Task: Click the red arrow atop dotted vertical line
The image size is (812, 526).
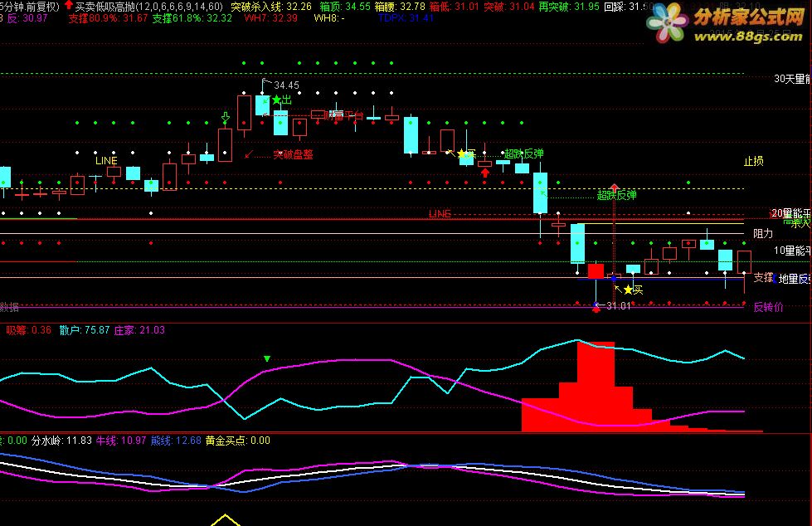Action: [x=614, y=187]
